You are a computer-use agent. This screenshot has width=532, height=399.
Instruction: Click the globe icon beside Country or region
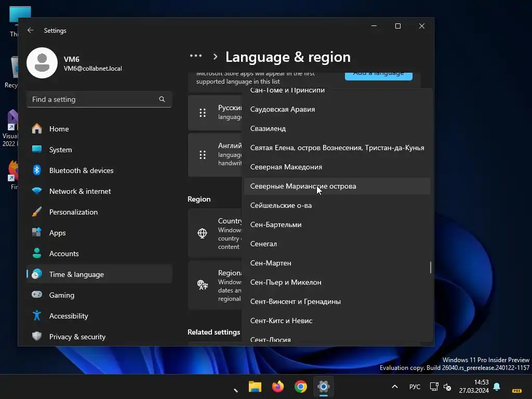coord(202,233)
